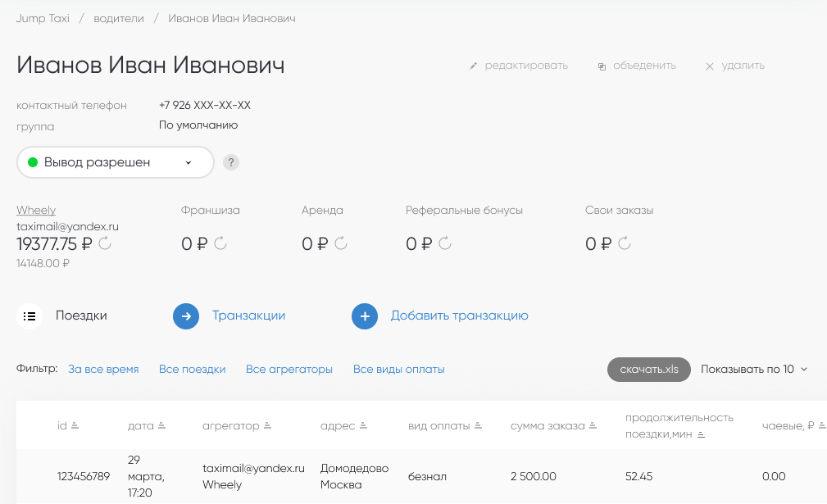827x504 pixels.
Task: Click the delete X icon
Action: (710, 66)
